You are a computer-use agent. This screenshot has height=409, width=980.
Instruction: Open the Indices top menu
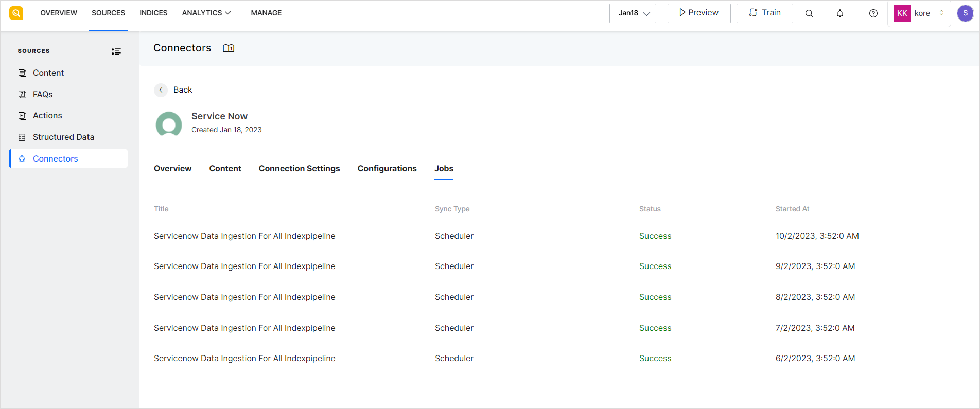pos(153,13)
